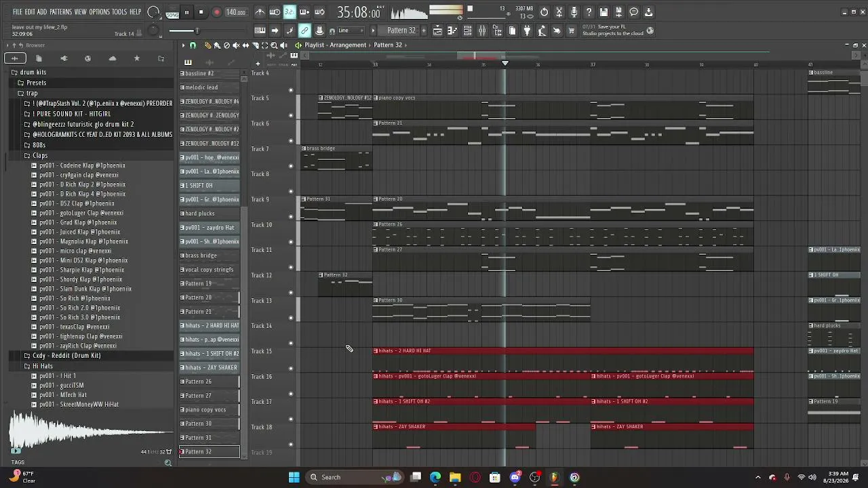Select the playlist Select tool
868x488 pixels.
pyautogui.click(x=264, y=45)
